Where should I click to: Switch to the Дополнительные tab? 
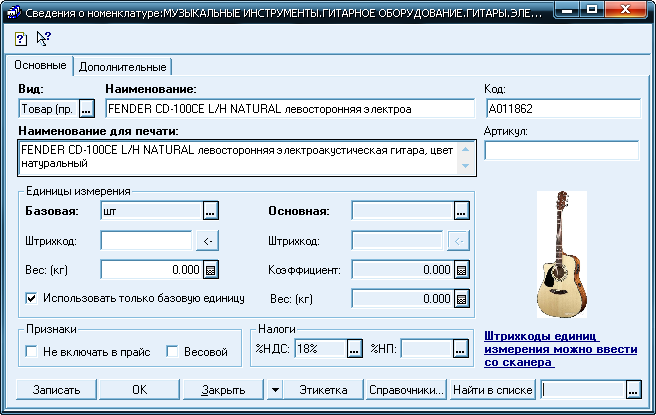pyautogui.click(x=123, y=67)
